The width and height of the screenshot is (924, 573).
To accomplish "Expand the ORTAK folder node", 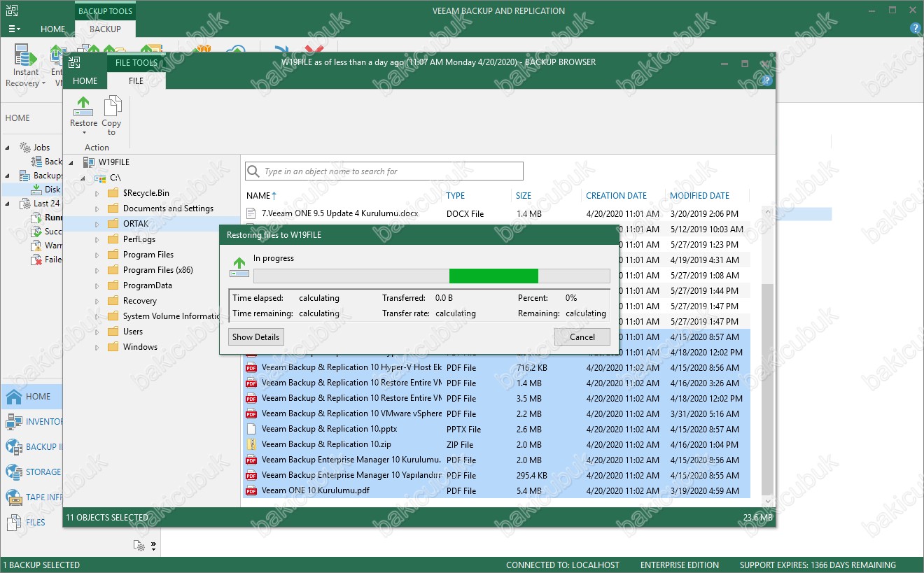I will pyautogui.click(x=97, y=224).
